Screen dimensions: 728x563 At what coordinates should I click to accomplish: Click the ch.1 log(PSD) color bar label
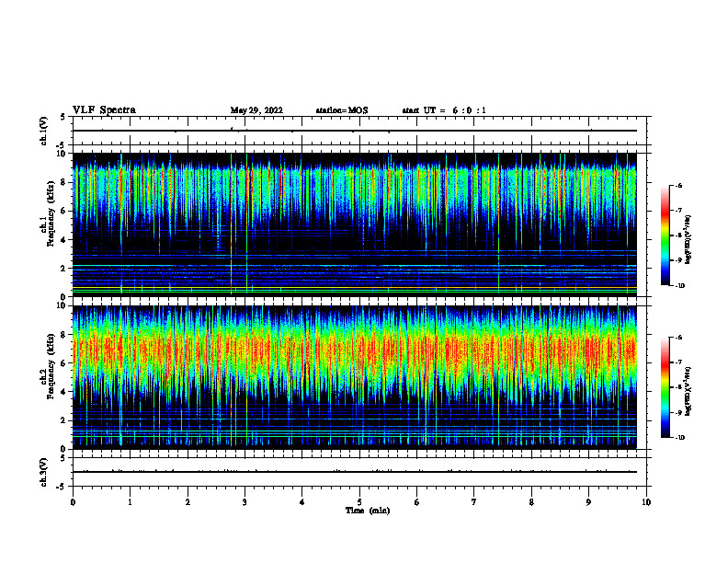688,240
